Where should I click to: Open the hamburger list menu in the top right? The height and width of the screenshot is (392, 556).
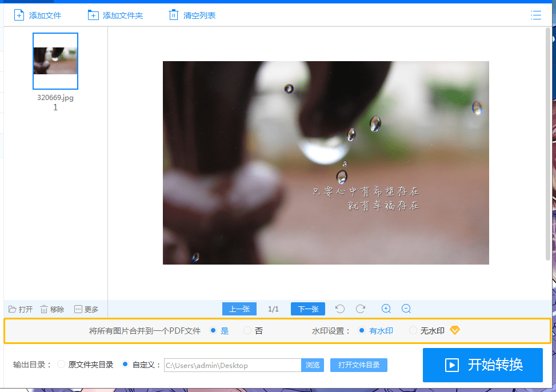pyautogui.click(x=536, y=15)
